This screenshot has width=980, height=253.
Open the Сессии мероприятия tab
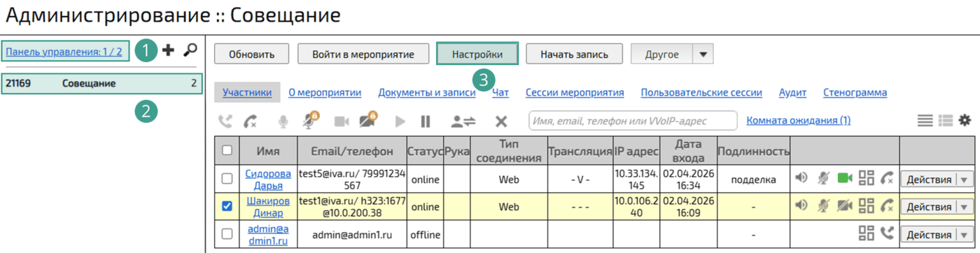click(x=575, y=92)
